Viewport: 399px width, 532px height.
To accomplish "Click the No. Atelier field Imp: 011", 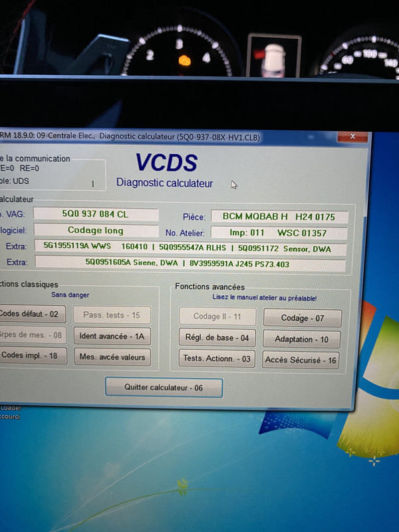I will (x=279, y=233).
